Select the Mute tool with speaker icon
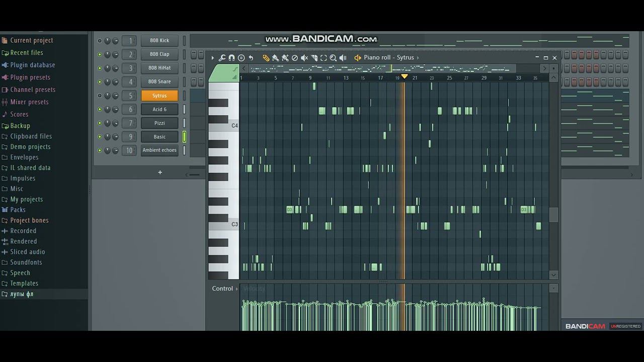 click(304, 58)
